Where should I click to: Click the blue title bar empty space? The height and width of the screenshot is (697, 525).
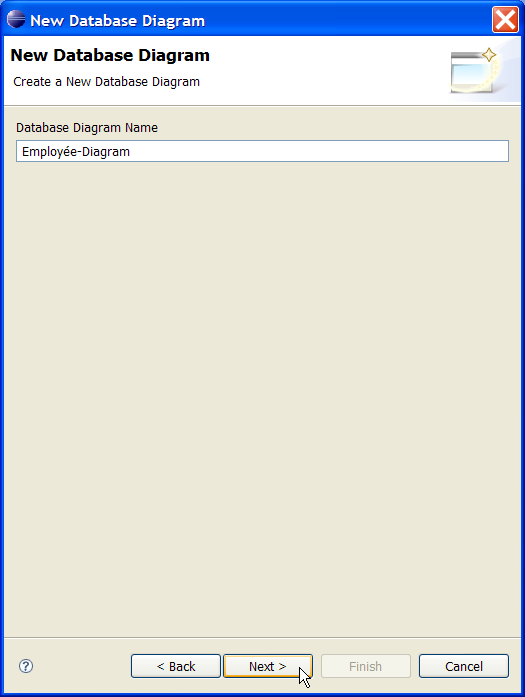pos(347,20)
